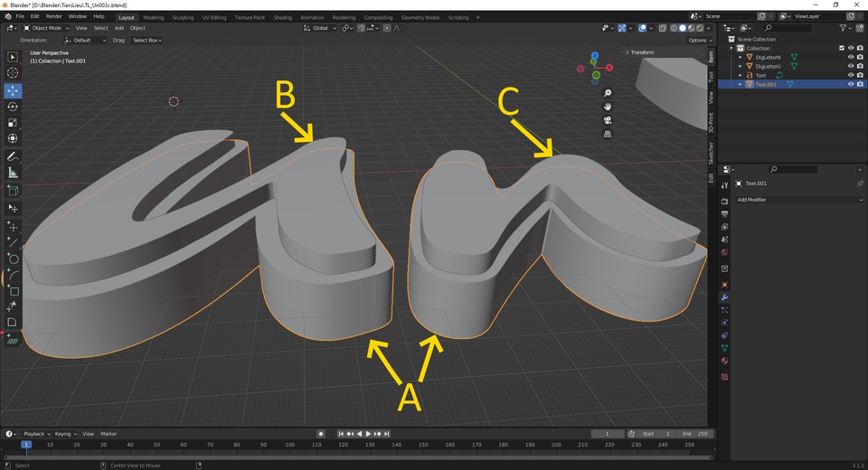
Task: Open the 3D-Print sidebar tab
Action: [712, 122]
